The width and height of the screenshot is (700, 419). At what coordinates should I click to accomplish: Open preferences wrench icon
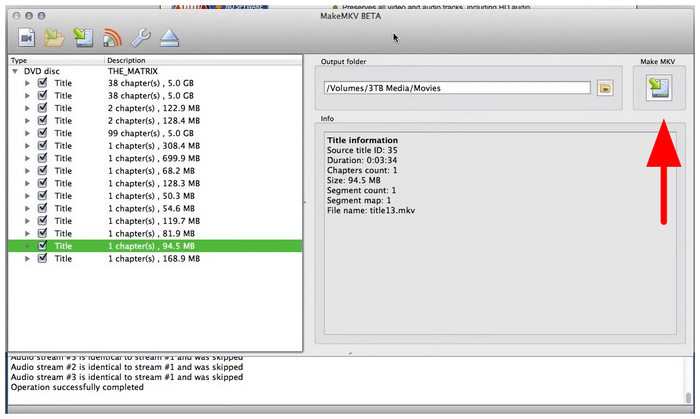click(141, 38)
